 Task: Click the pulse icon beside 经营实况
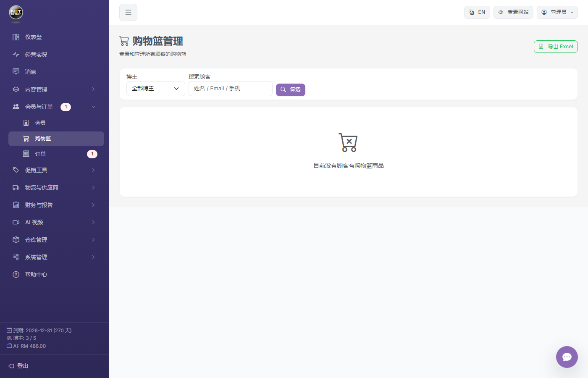pyautogui.click(x=16, y=55)
